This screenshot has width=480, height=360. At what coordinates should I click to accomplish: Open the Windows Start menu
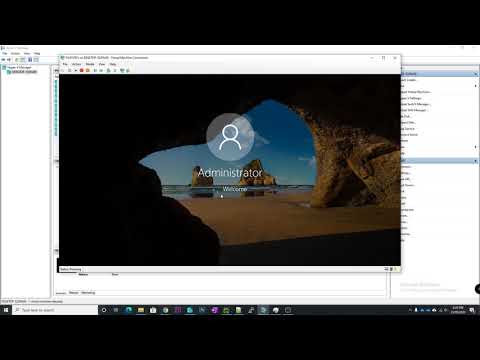6,310
